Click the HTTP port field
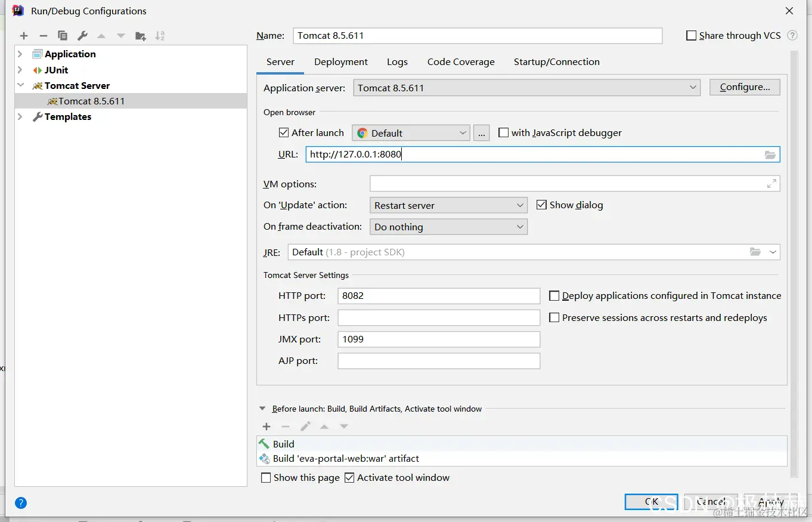Screen dimensions: 812x522 point(439,296)
